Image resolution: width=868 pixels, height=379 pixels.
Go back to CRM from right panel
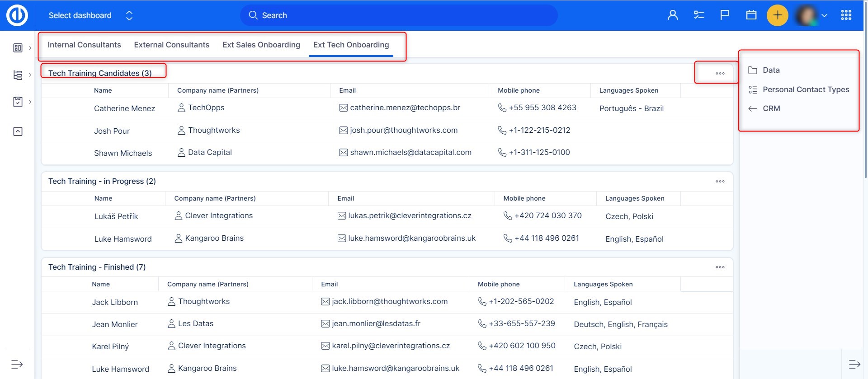[x=771, y=108]
